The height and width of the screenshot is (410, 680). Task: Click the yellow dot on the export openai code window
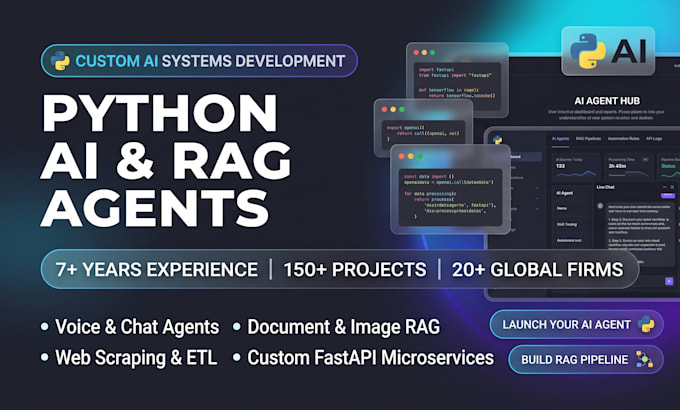393,109
